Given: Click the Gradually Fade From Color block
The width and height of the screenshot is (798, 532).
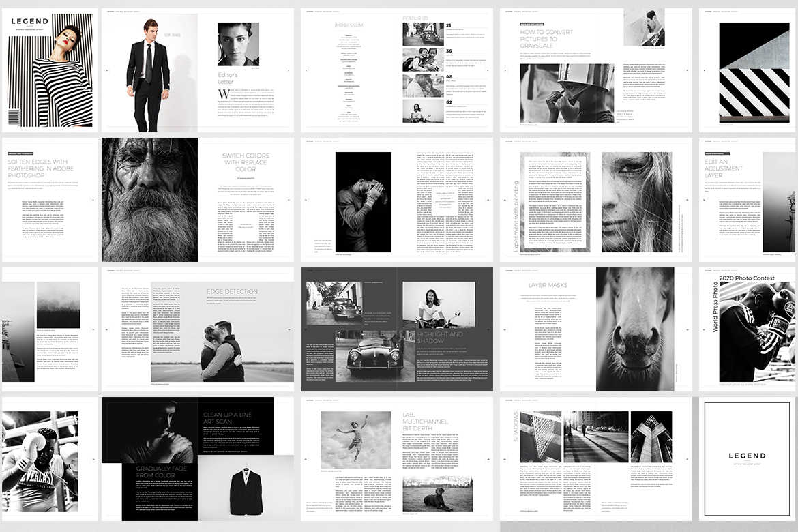Looking at the screenshot, I should [x=160, y=492].
